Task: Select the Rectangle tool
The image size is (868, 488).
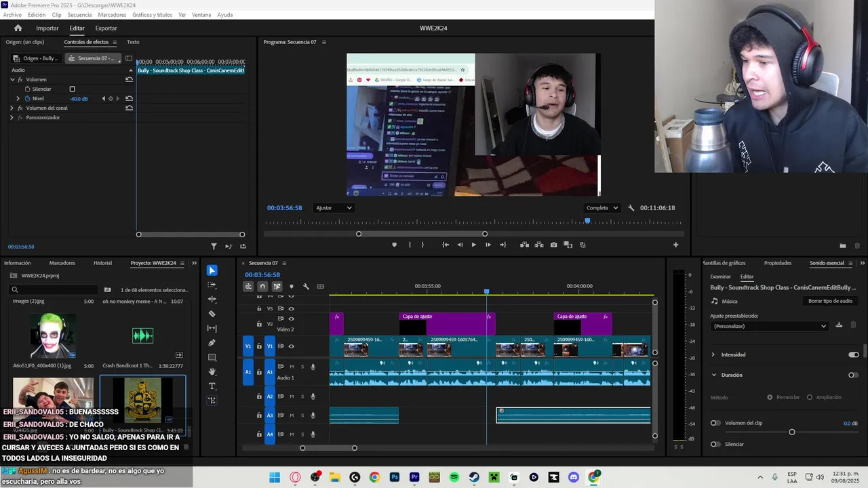Action: [x=212, y=357]
